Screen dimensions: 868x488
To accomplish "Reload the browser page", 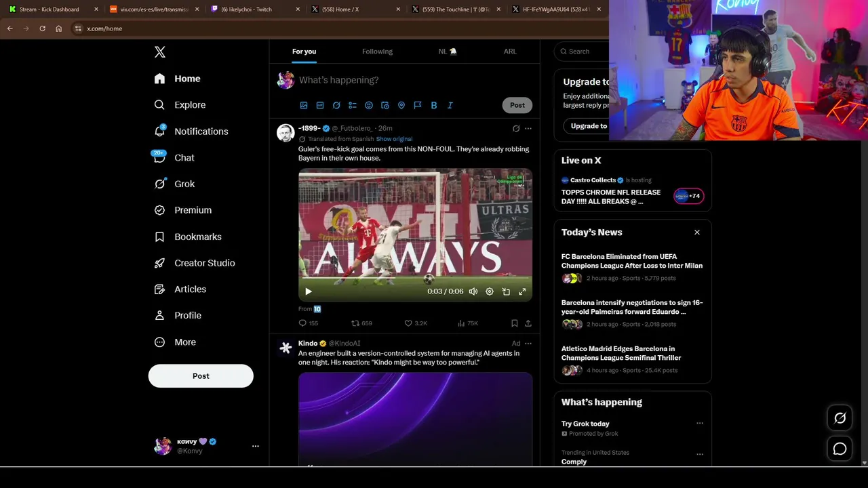I will click(x=42, y=28).
